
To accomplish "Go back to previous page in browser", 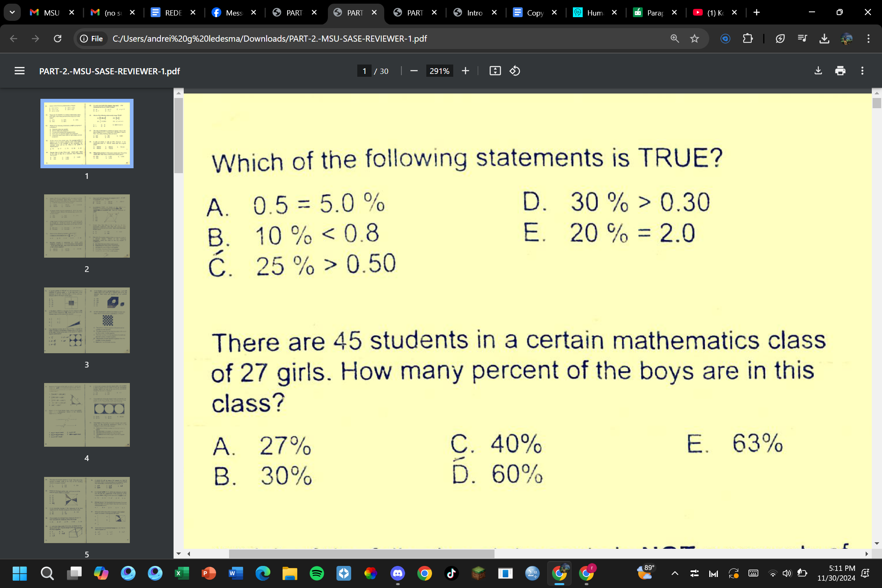I will point(13,38).
